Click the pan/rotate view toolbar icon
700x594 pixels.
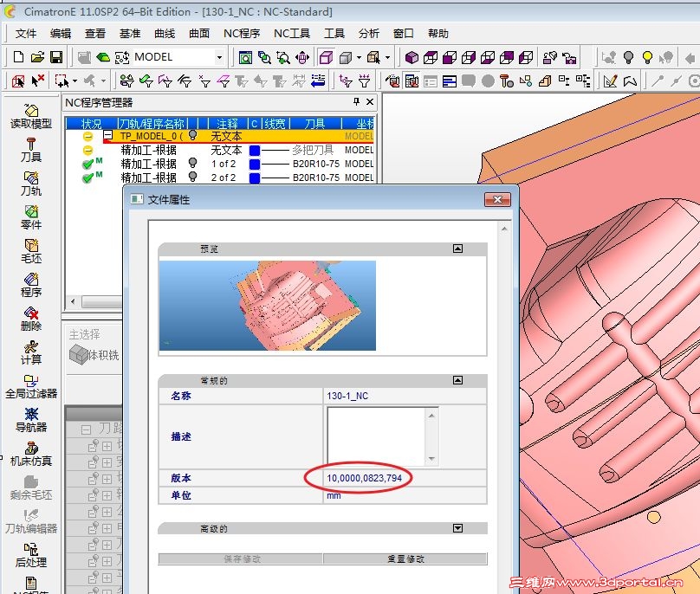[x=302, y=57]
